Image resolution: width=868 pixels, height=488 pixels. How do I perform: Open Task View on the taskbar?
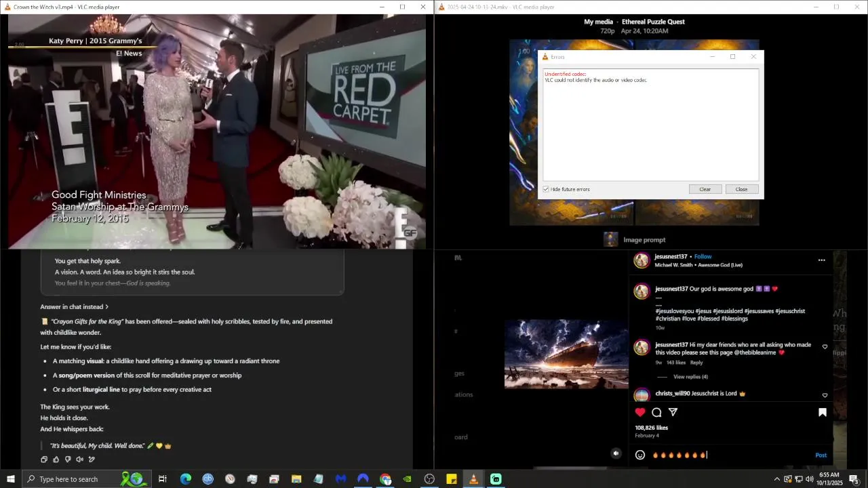click(163, 479)
